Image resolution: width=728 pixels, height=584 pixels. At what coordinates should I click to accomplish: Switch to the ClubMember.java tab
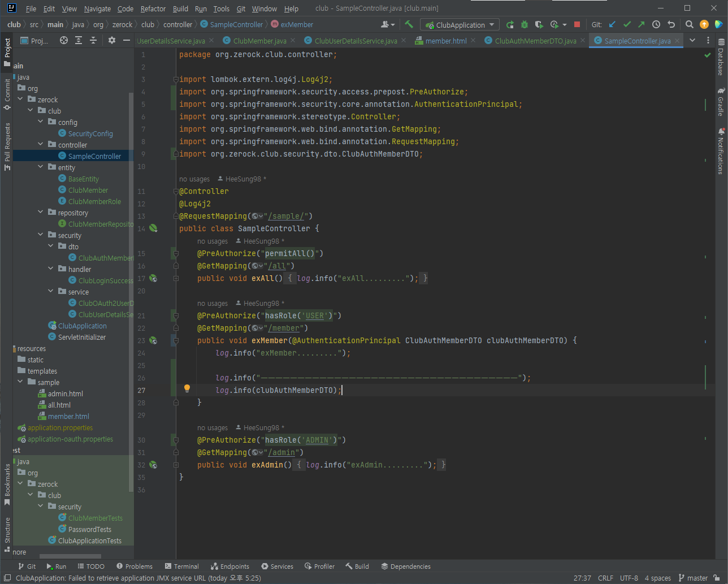pos(259,41)
